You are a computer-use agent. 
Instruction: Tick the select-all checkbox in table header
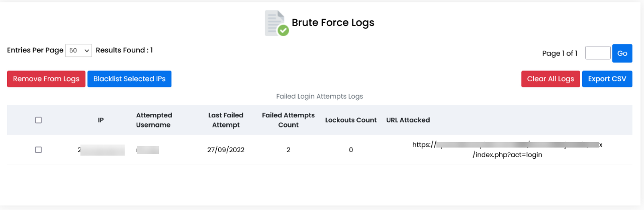(39, 120)
